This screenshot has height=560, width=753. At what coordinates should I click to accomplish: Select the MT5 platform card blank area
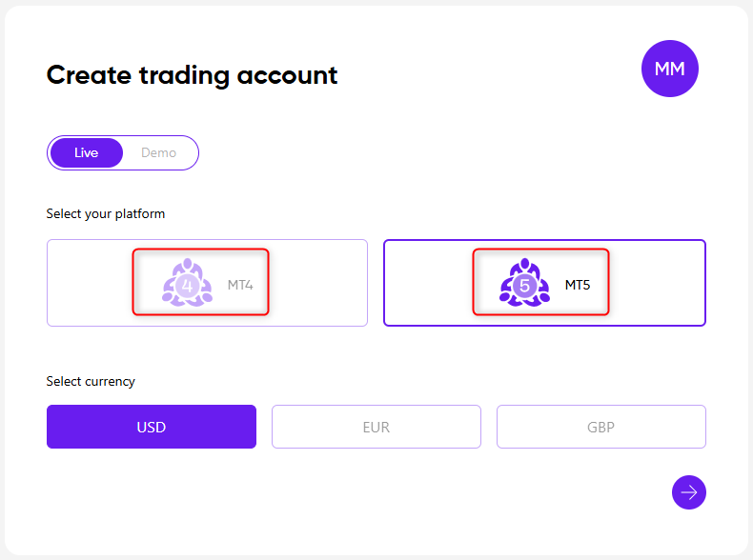[x=658, y=283]
